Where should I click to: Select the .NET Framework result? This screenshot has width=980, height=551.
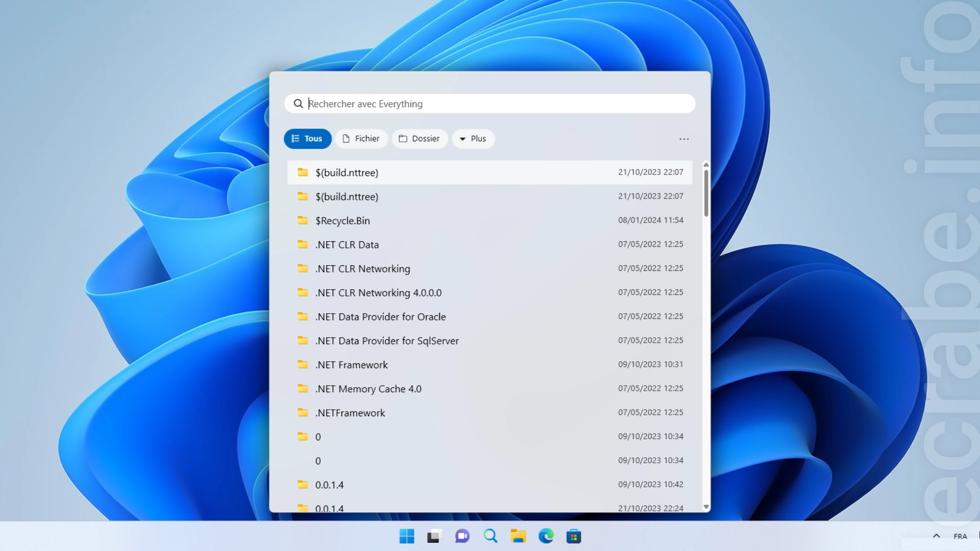490,364
